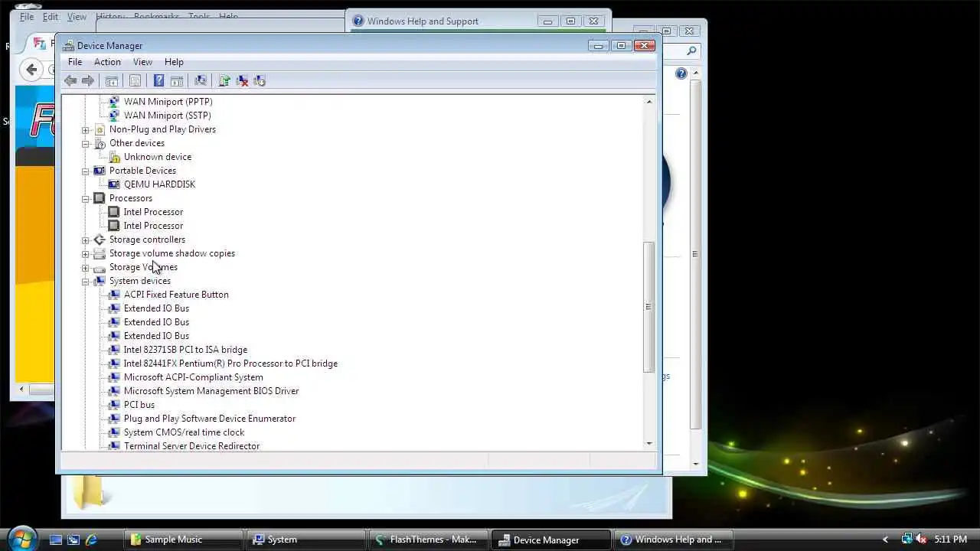The width and height of the screenshot is (980, 551).
Task: Open the Help menu in Device Manager
Action: 174,62
